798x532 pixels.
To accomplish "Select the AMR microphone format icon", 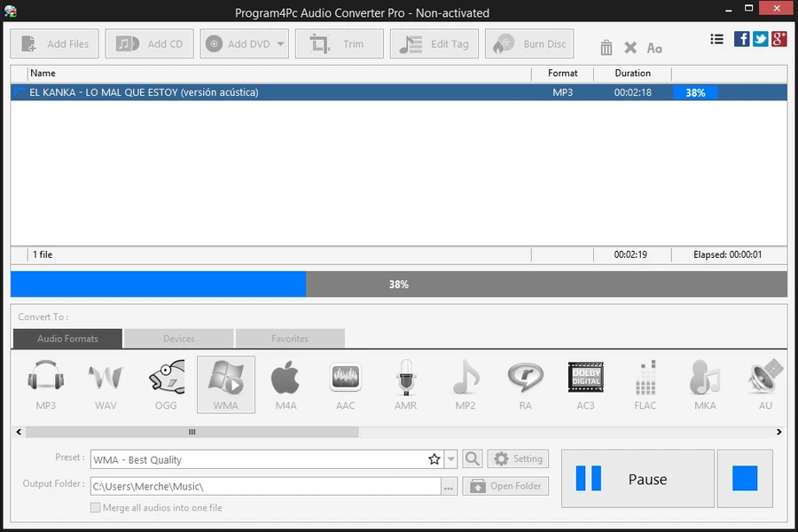I will click(x=405, y=385).
